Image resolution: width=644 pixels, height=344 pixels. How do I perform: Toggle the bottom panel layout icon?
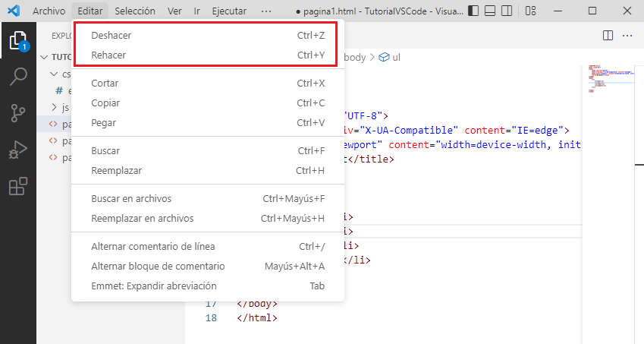tap(490, 11)
